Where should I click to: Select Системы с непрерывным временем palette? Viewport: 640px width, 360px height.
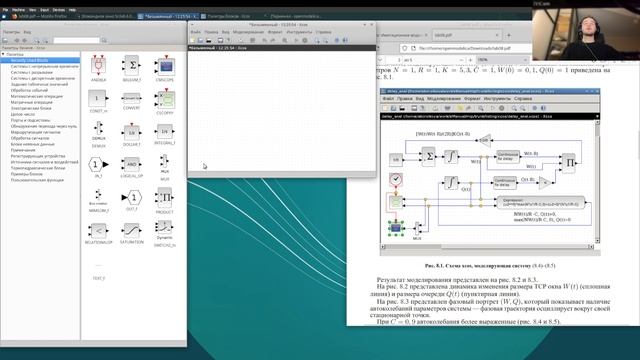44,66
